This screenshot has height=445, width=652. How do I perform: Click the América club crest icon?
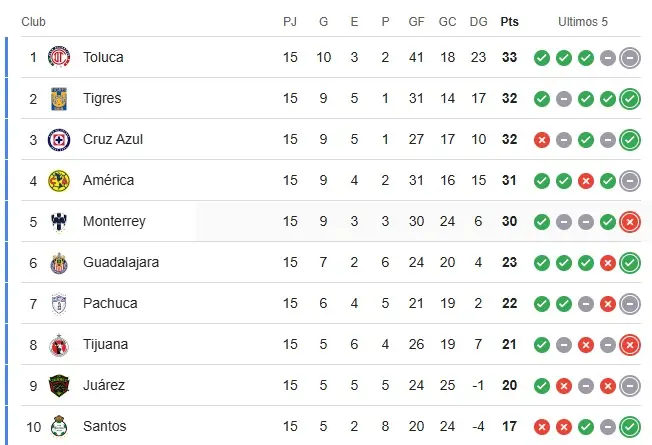click(59, 180)
